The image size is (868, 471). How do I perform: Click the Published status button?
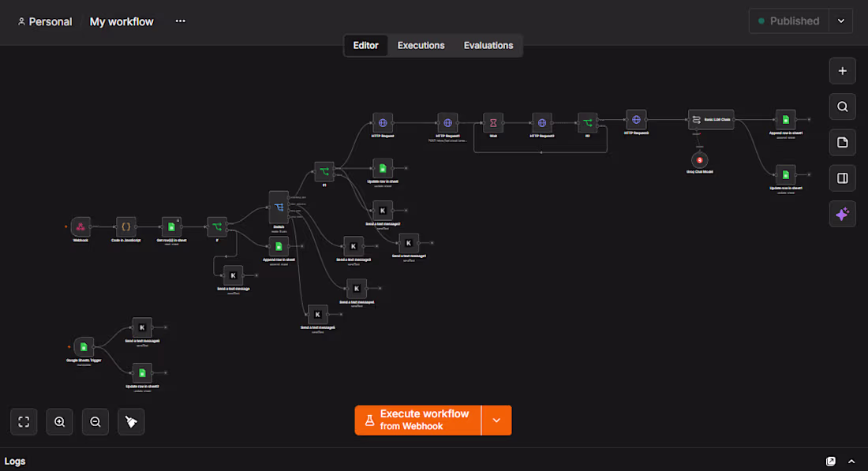[x=789, y=21]
